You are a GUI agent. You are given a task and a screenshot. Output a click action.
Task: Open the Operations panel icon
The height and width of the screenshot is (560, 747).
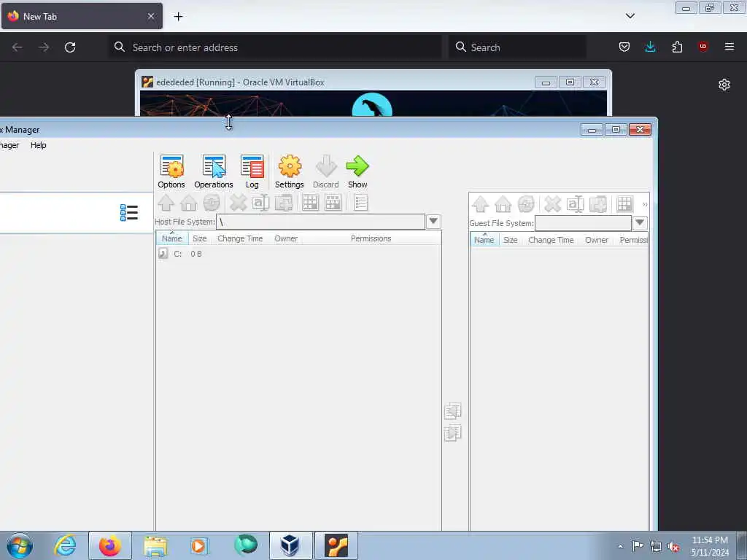click(x=214, y=171)
